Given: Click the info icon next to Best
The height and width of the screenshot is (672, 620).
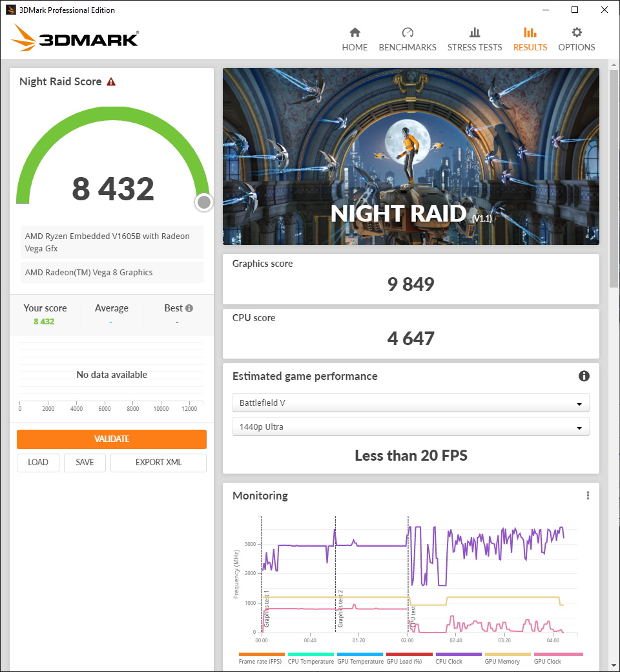Looking at the screenshot, I should point(189,308).
